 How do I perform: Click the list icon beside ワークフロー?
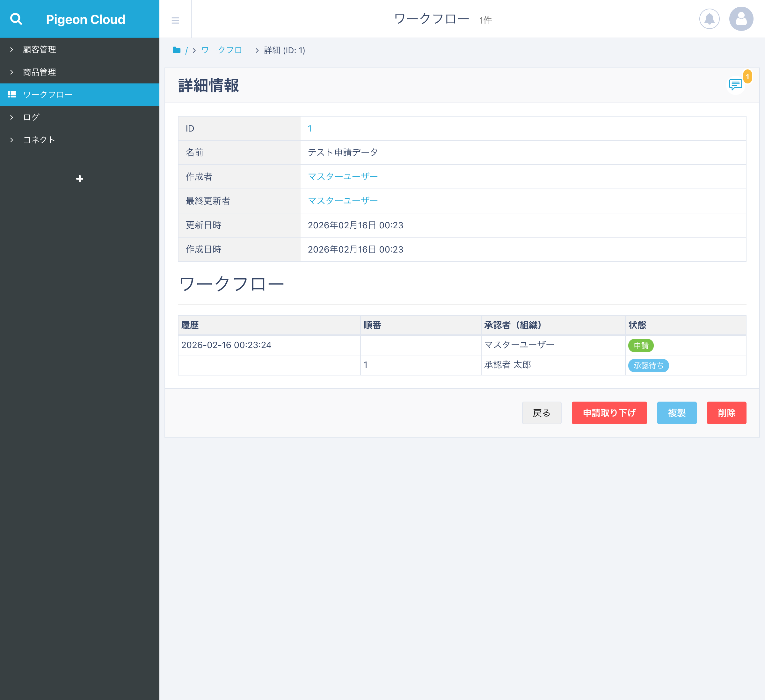12,94
